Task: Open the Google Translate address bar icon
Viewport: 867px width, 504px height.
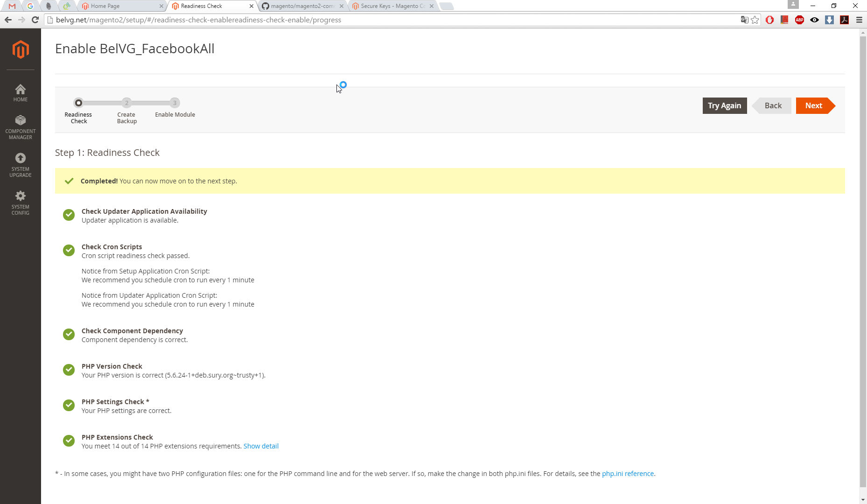Action: click(x=744, y=20)
